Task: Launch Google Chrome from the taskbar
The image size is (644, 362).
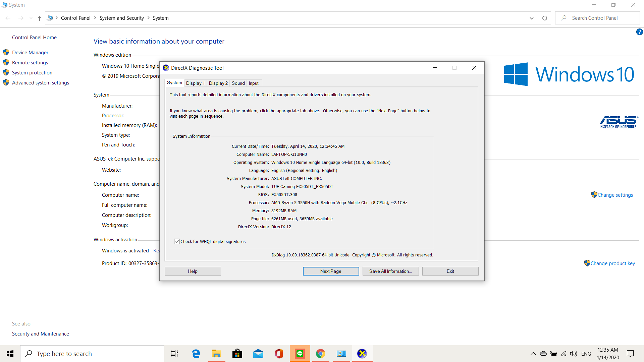Action: [x=321, y=354]
